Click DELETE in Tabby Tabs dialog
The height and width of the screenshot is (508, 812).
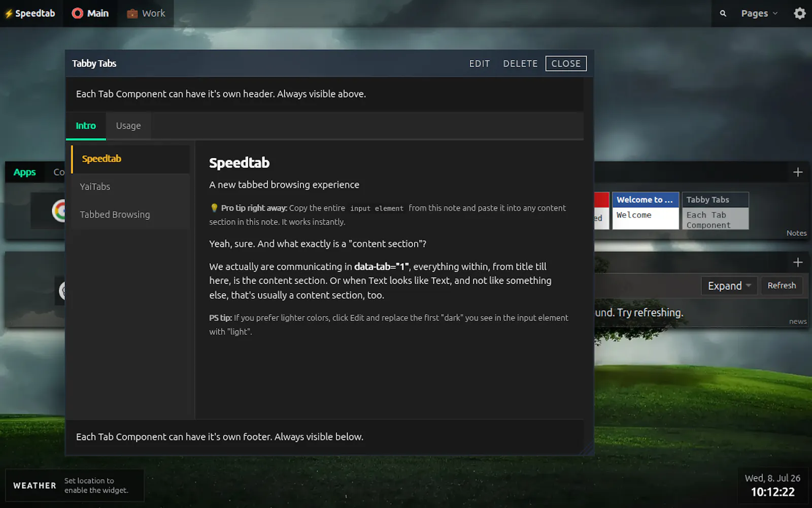coord(520,63)
